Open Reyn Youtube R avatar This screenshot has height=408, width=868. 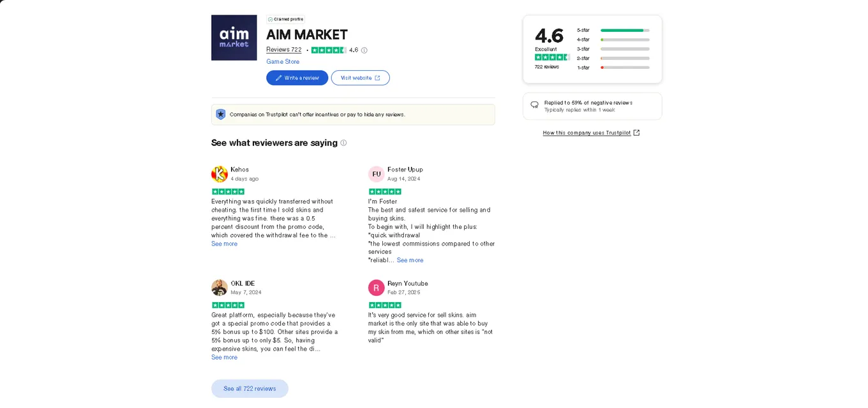click(377, 288)
